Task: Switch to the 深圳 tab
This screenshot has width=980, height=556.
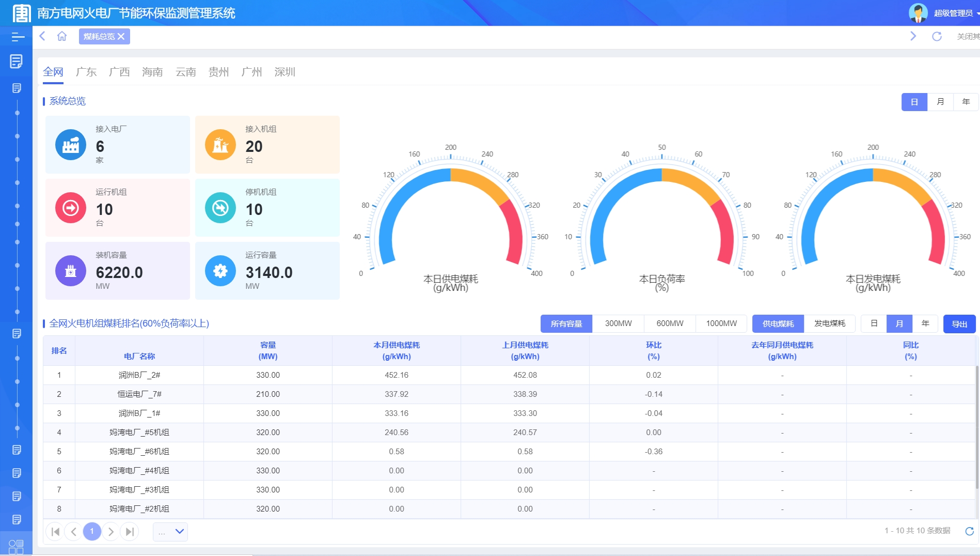Action: [285, 72]
